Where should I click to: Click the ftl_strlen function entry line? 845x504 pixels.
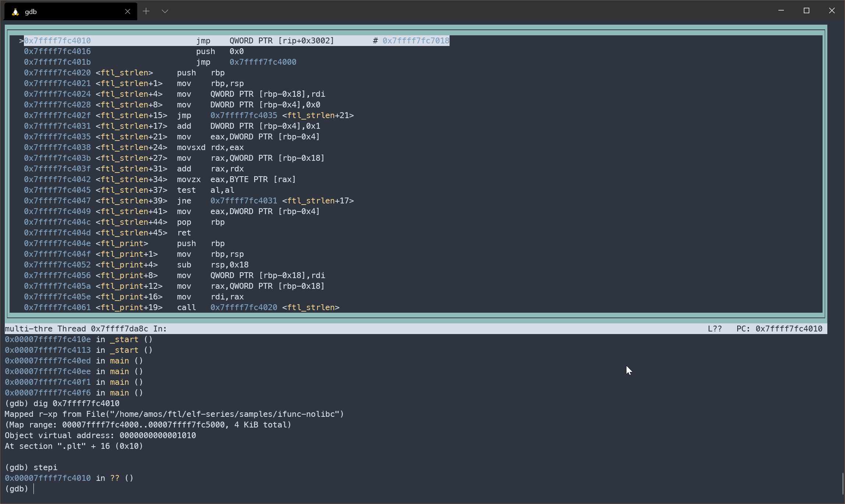[124, 73]
